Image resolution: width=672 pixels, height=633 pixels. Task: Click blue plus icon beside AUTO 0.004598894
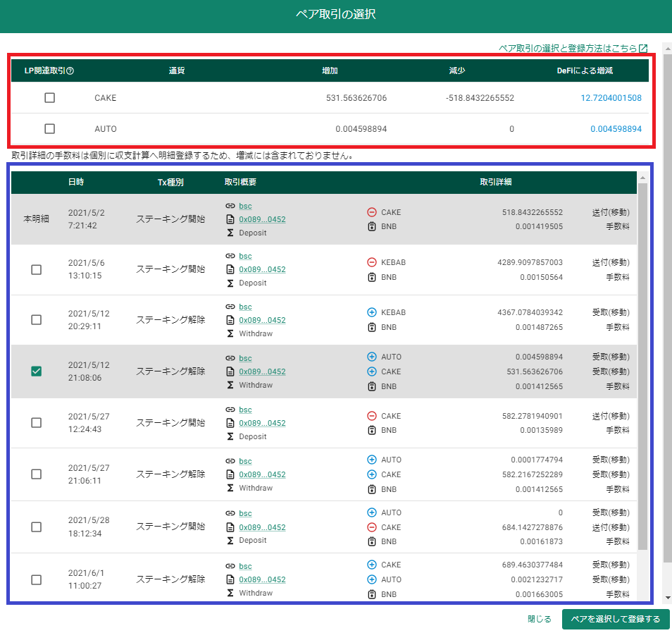372,357
